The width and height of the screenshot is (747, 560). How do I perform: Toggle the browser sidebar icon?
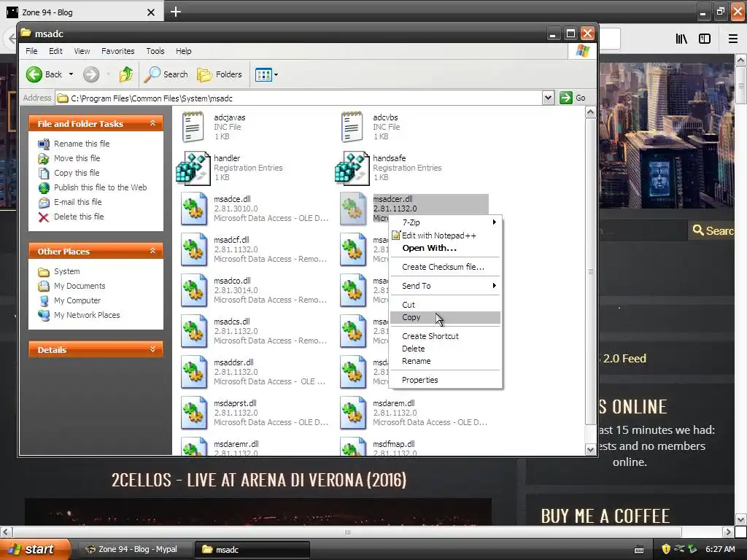click(705, 39)
